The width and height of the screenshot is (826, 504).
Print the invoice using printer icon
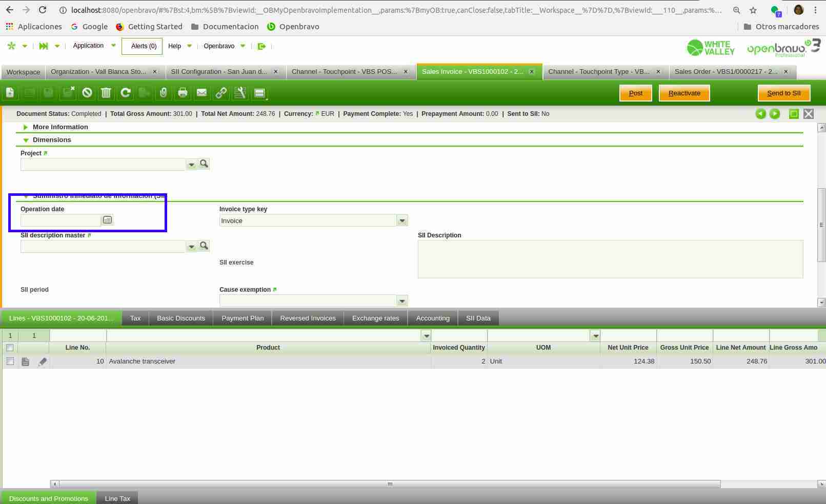click(x=183, y=93)
